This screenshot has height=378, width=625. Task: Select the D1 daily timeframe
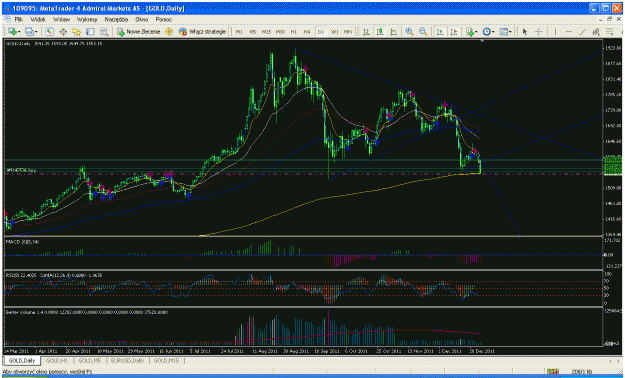coord(321,32)
